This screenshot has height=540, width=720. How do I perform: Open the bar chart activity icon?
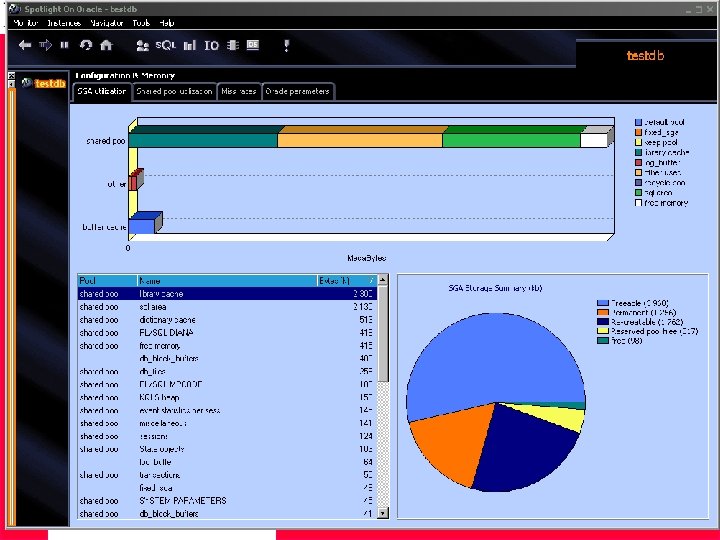pyautogui.click(x=190, y=45)
